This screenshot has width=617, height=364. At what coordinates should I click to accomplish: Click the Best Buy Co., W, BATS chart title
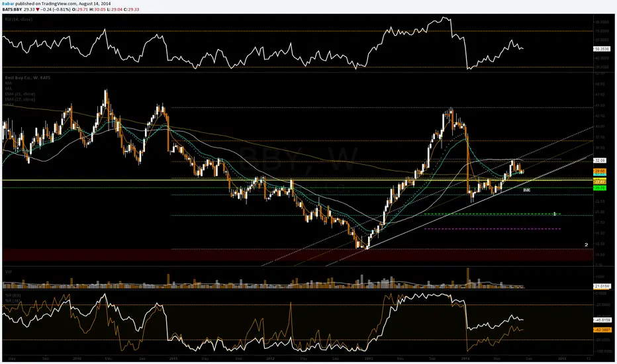[28, 78]
